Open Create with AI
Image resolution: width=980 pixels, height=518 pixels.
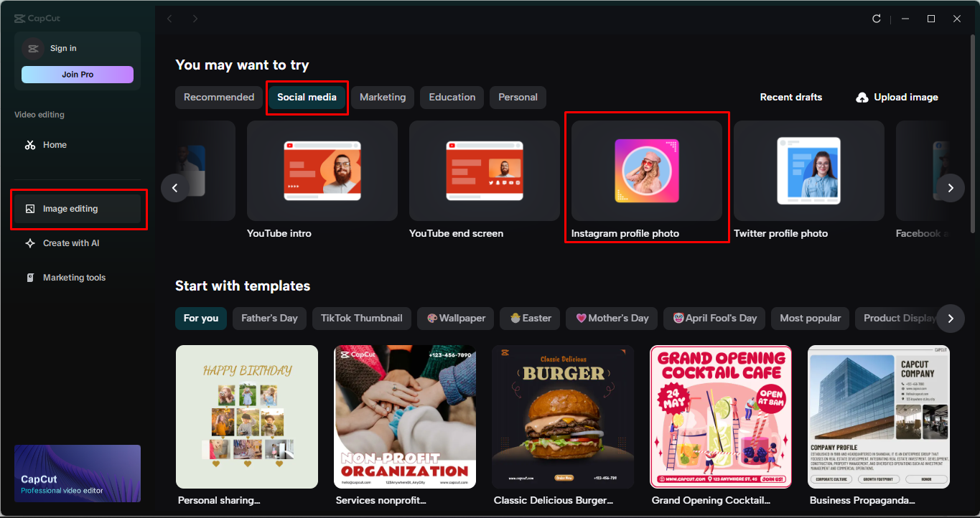coord(67,242)
